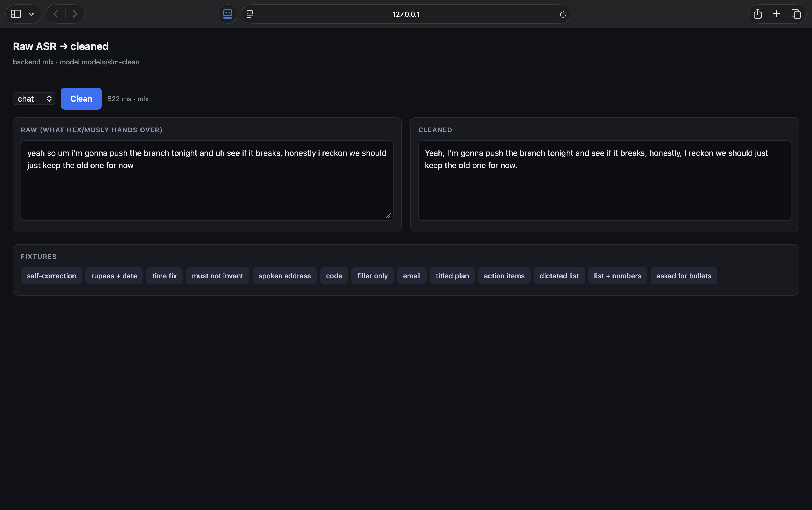812x510 pixels.
Task: Click the cleaned output text box
Action: [x=604, y=181]
